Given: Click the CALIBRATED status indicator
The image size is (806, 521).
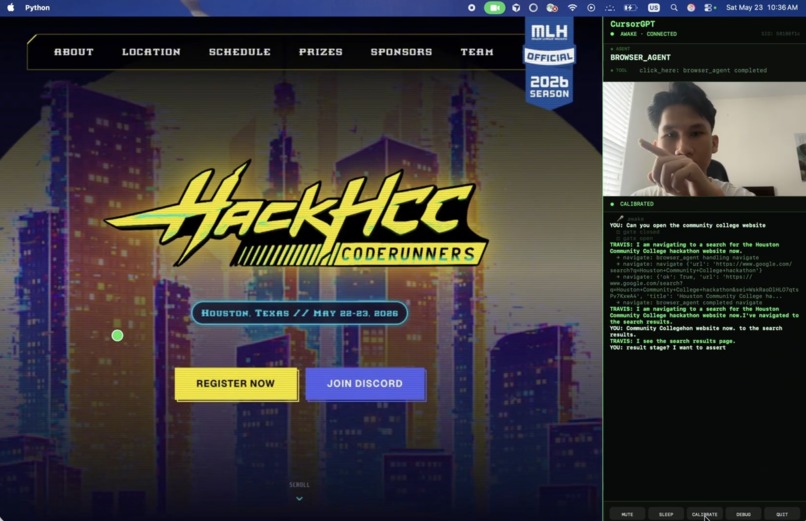Looking at the screenshot, I should point(632,204).
